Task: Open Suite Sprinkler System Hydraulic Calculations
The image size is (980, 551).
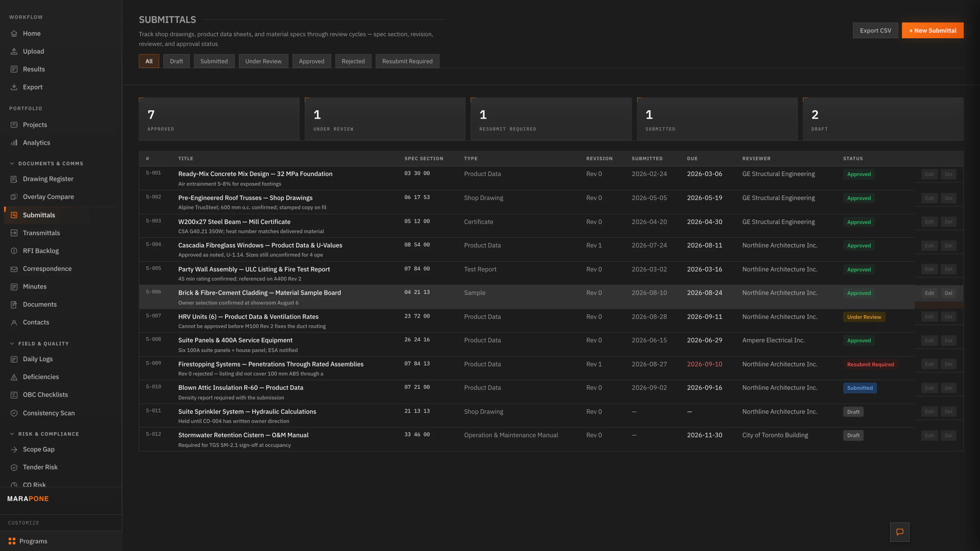Action: pos(247,412)
